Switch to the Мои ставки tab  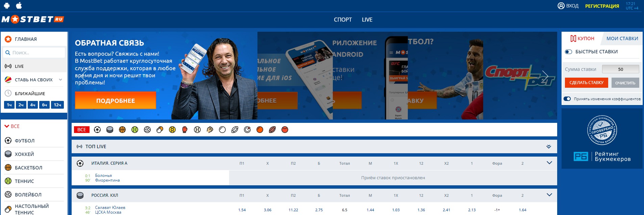(622, 38)
